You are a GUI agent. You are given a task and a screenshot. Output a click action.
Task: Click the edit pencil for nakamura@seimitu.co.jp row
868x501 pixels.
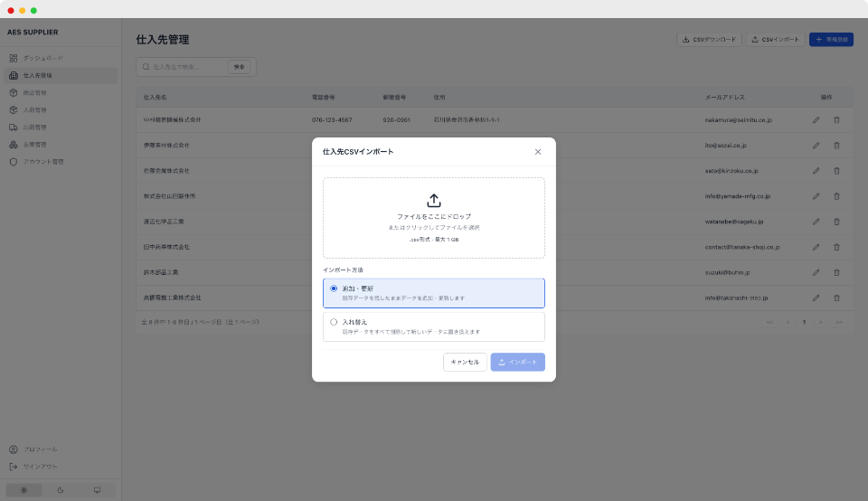point(816,119)
